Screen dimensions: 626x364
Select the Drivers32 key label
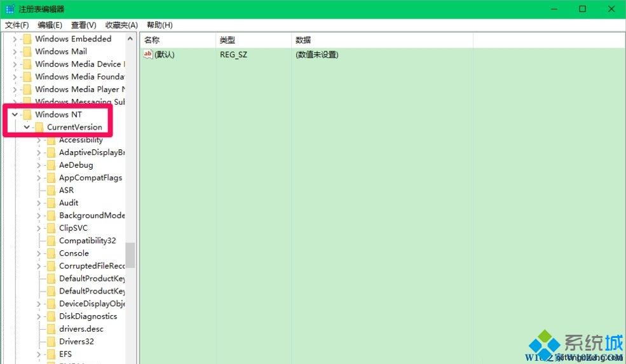[x=77, y=342]
